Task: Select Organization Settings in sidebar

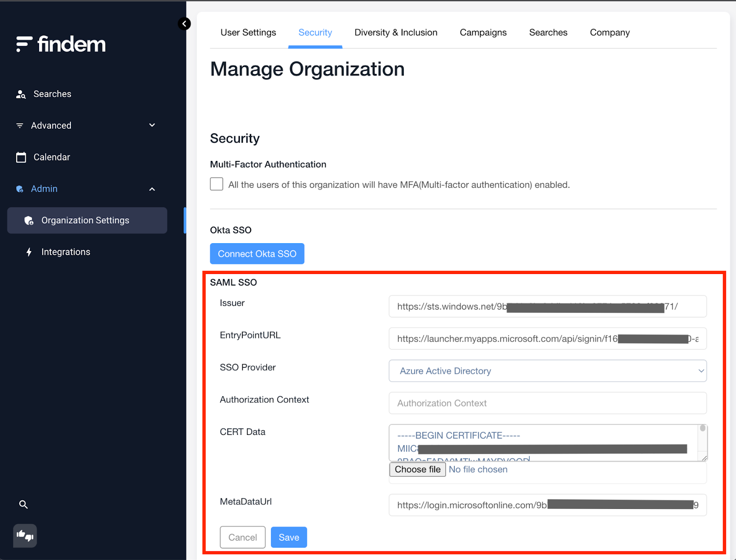Action: [87, 220]
